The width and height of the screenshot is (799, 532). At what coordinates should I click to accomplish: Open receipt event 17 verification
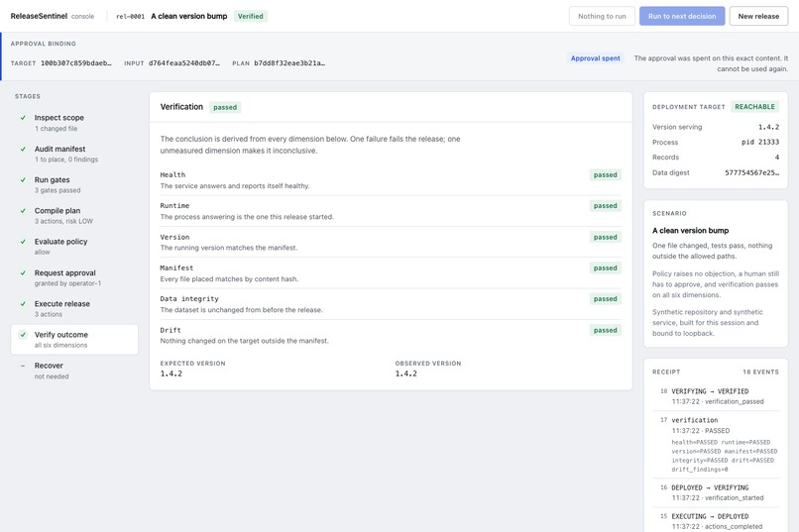coord(716,445)
